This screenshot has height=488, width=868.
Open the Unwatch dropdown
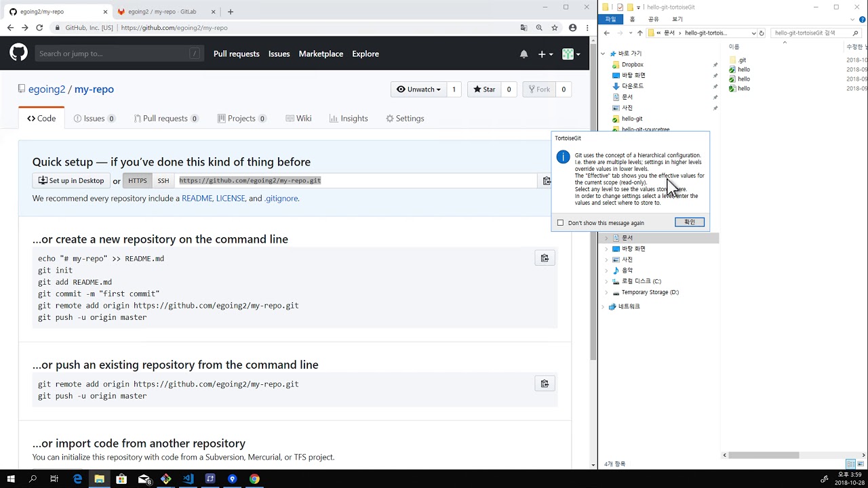coord(418,89)
